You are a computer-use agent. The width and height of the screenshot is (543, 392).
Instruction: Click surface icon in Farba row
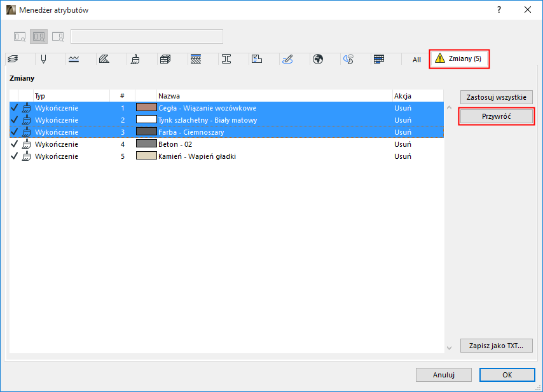(26, 132)
